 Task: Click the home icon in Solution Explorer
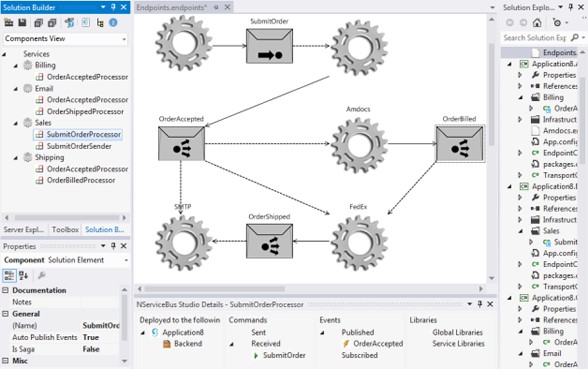537,23
